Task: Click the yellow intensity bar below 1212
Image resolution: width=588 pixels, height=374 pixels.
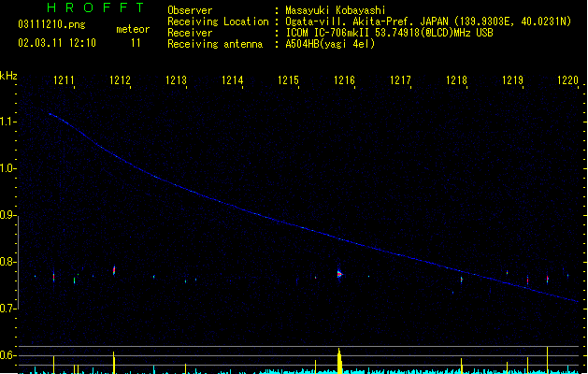Action: 114,363
